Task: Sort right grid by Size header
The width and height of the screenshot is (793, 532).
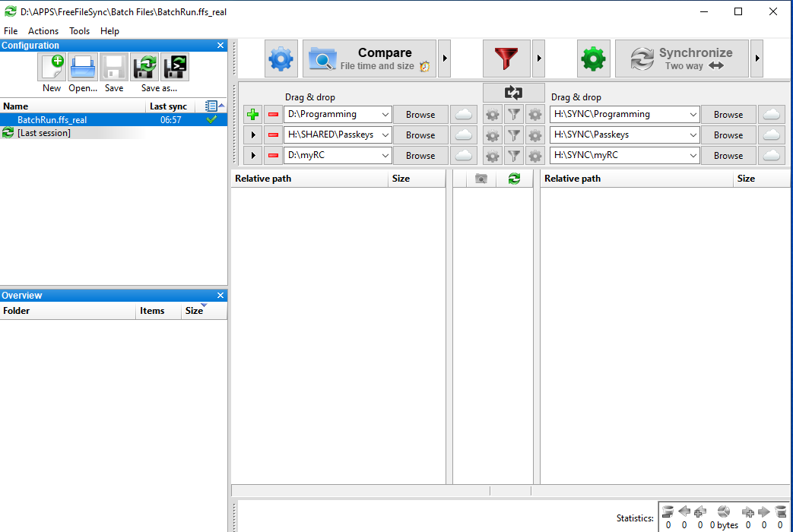Action: (x=761, y=179)
